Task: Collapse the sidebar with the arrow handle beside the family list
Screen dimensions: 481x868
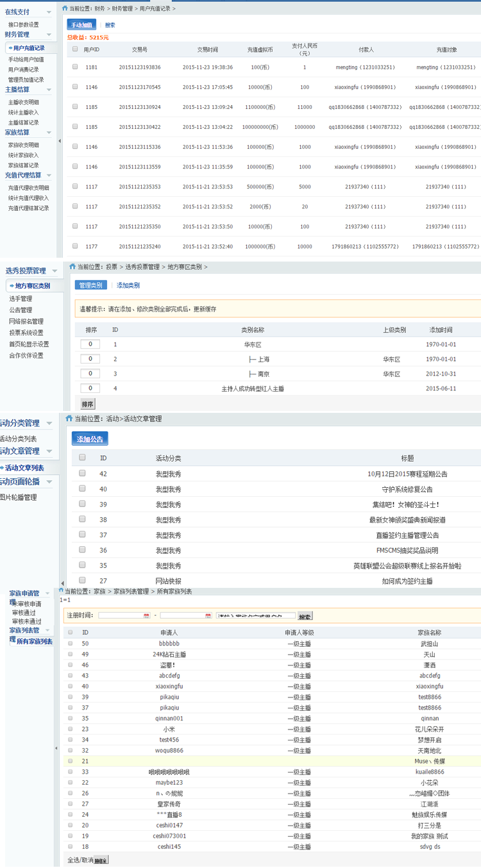Action: (56, 748)
